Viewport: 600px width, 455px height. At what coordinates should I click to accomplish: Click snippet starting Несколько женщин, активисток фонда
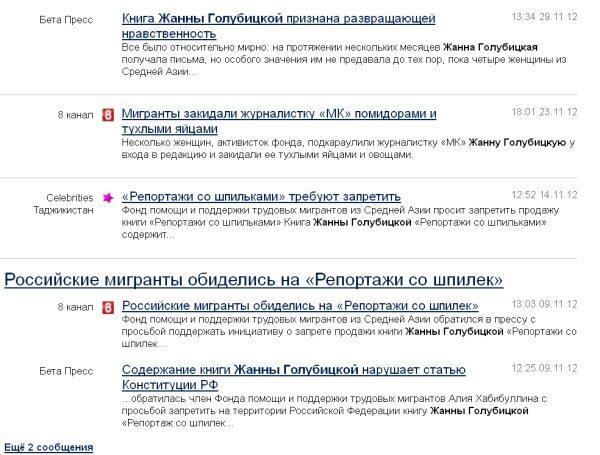coord(348,148)
